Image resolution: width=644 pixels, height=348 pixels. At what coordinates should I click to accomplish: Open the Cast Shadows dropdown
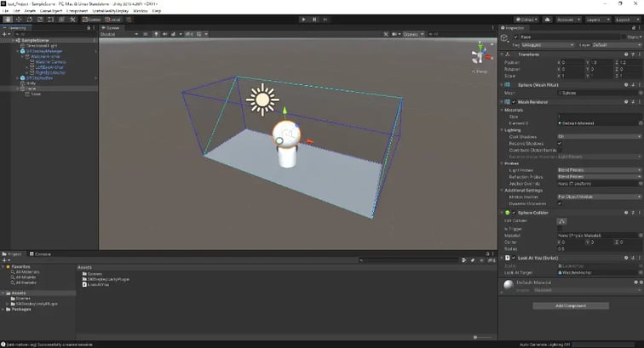pyautogui.click(x=599, y=136)
